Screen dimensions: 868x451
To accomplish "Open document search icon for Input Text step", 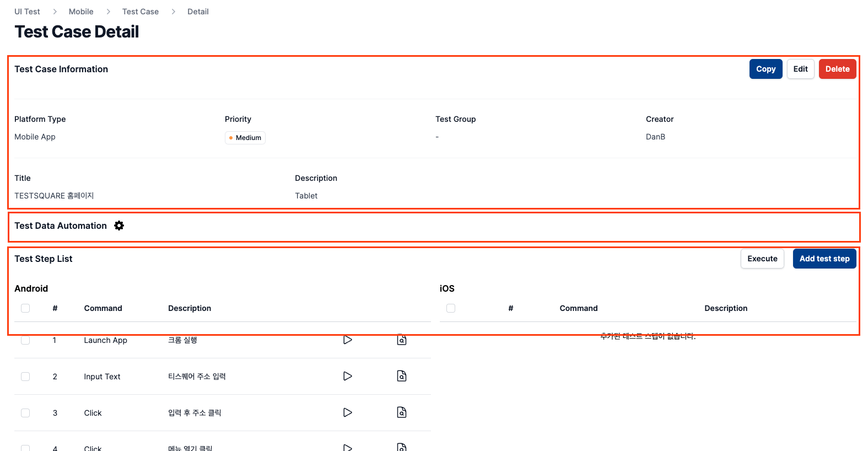I will point(402,376).
